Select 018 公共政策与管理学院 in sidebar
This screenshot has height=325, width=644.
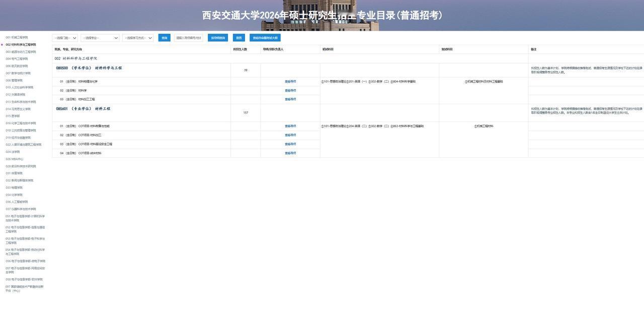(x=21, y=130)
